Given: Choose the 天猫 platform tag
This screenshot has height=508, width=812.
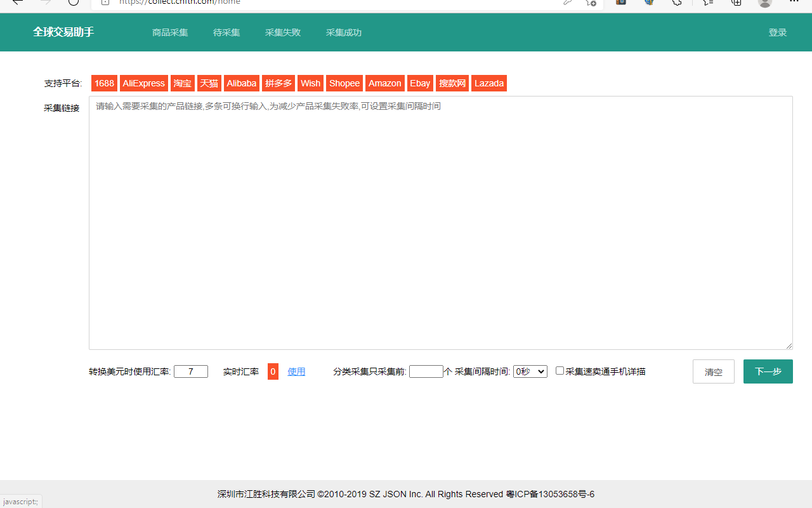Looking at the screenshot, I should (x=209, y=83).
